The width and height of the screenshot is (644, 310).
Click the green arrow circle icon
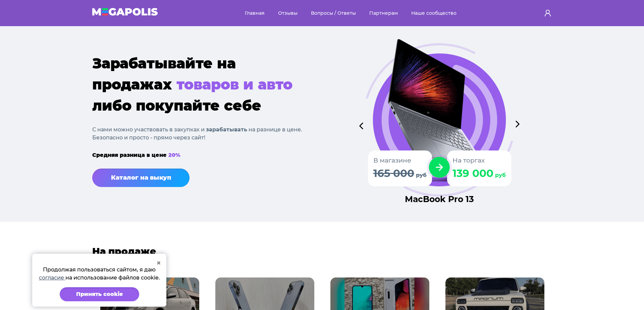(x=439, y=167)
